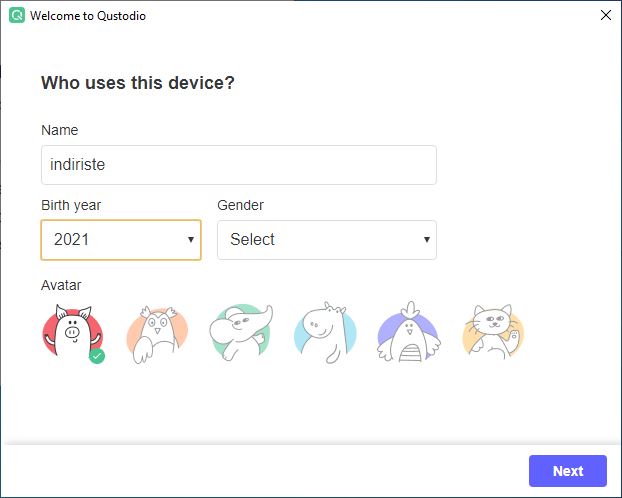This screenshot has width=622, height=498.
Task: Click the Next button
Action: click(x=568, y=471)
